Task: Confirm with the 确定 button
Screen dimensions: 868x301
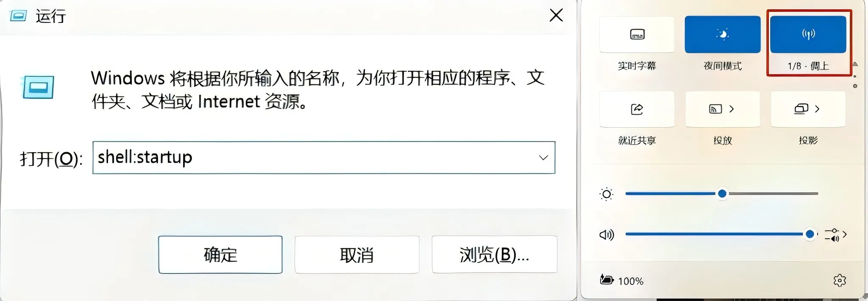Action: pyautogui.click(x=220, y=255)
